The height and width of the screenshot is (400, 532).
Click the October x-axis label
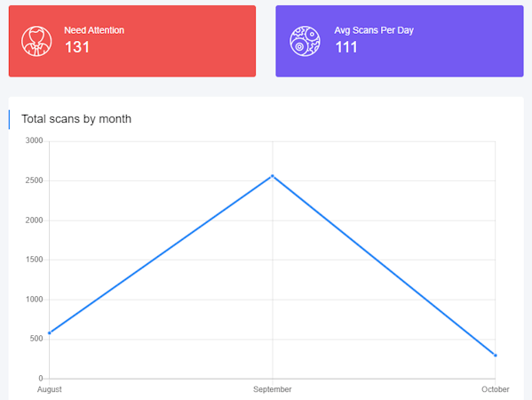click(x=496, y=389)
